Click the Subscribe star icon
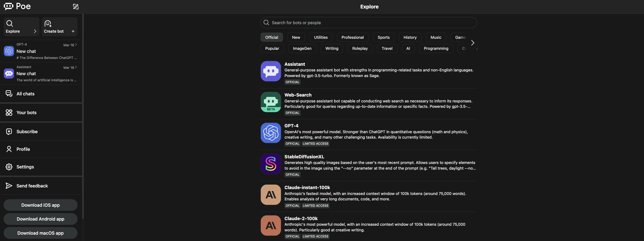644x241 pixels. coord(9,132)
